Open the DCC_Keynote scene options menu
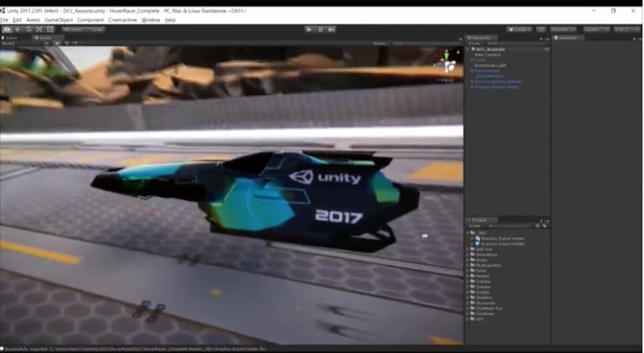This screenshot has height=353, width=644. point(546,49)
